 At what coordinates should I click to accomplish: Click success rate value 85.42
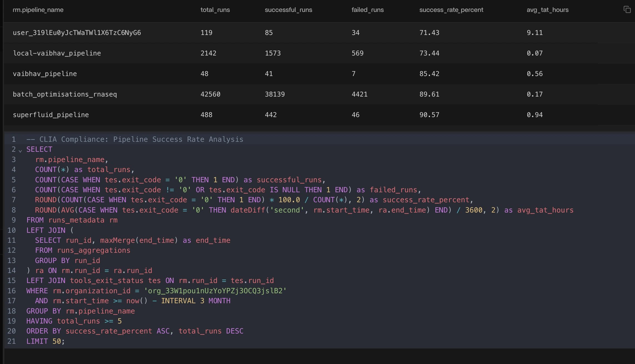pyautogui.click(x=429, y=74)
